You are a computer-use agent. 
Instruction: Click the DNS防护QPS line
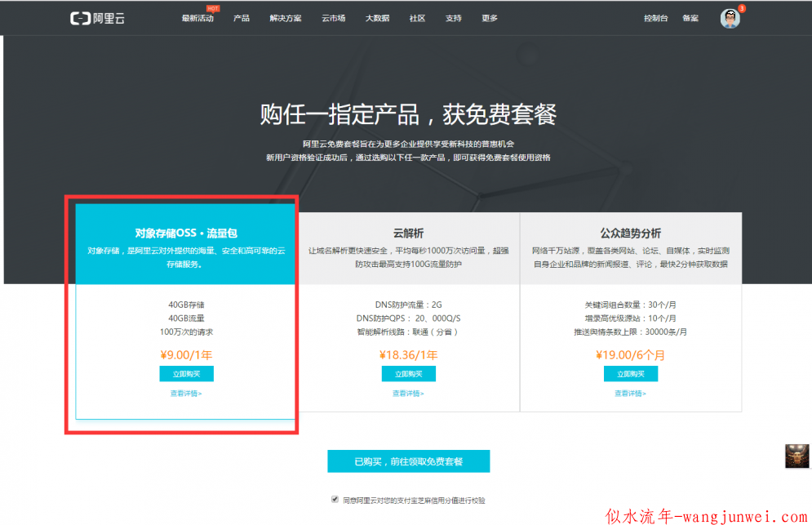coord(408,318)
